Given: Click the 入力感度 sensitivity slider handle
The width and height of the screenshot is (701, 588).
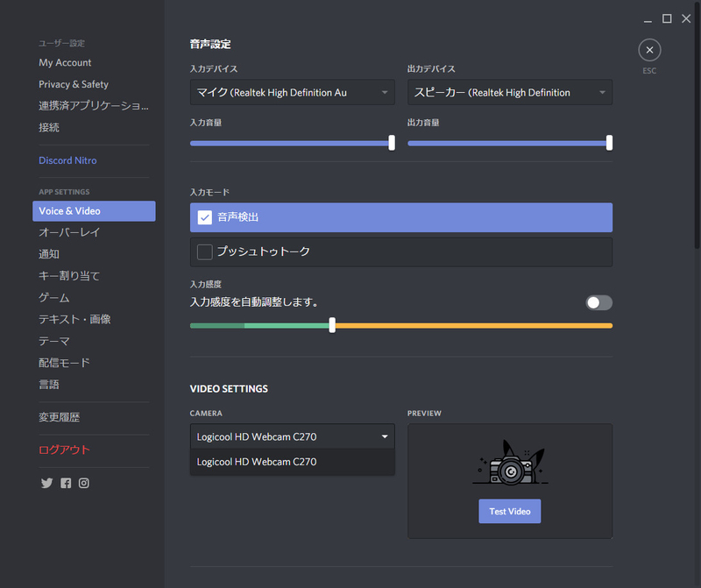Looking at the screenshot, I should point(332,325).
